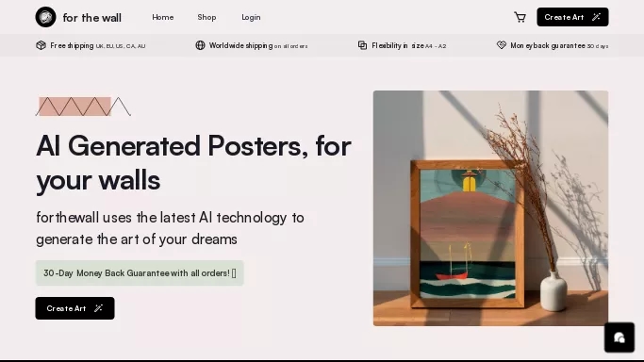The image size is (644, 362).
Task: Click the AI Generated Posters headline
Action: [x=193, y=163]
